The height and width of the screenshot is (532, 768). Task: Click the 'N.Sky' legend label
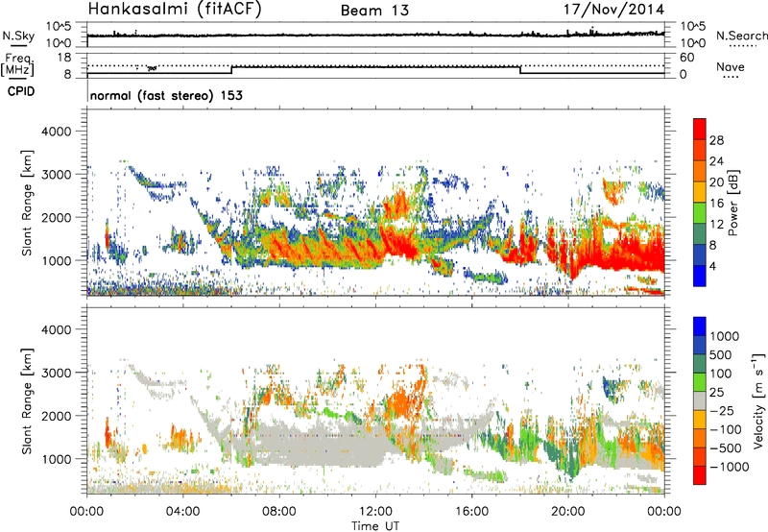click(x=18, y=36)
